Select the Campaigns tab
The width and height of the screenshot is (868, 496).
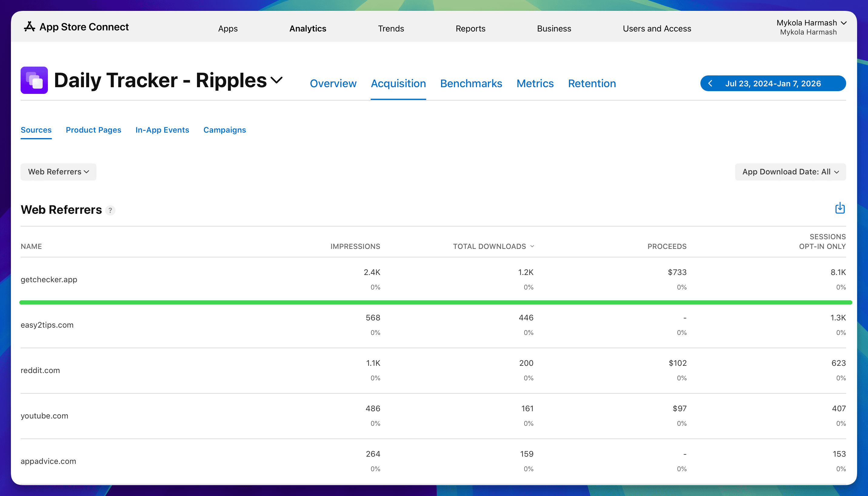(224, 130)
